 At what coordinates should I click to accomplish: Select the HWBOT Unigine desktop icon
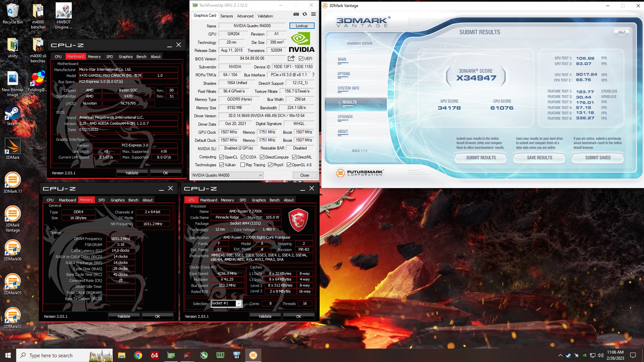[63, 16]
